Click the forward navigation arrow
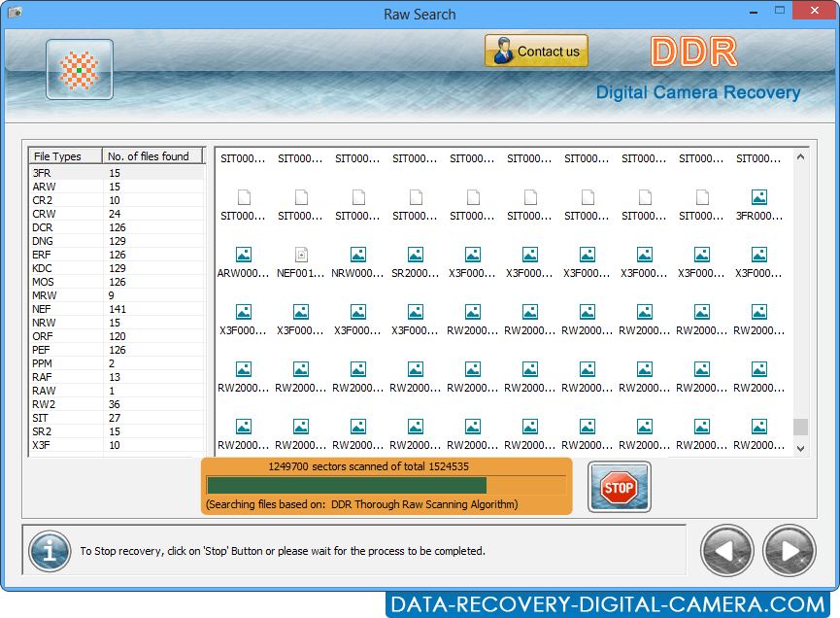This screenshot has width=840, height=618. pos(789,550)
